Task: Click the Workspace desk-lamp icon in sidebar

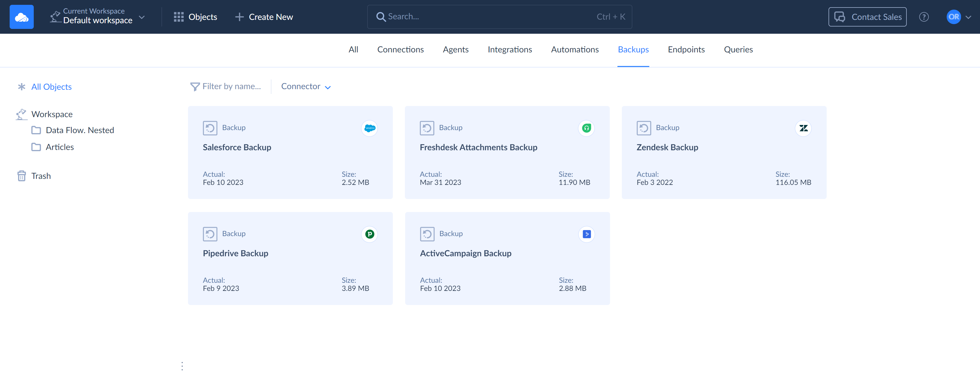Action: pos(21,114)
